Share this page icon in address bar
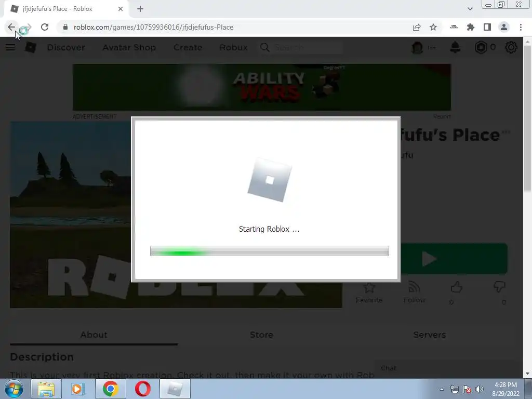The image size is (532, 399). [417, 27]
